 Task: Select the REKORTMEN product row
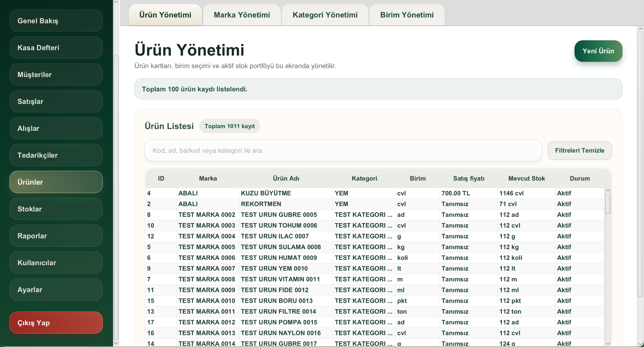click(375, 204)
